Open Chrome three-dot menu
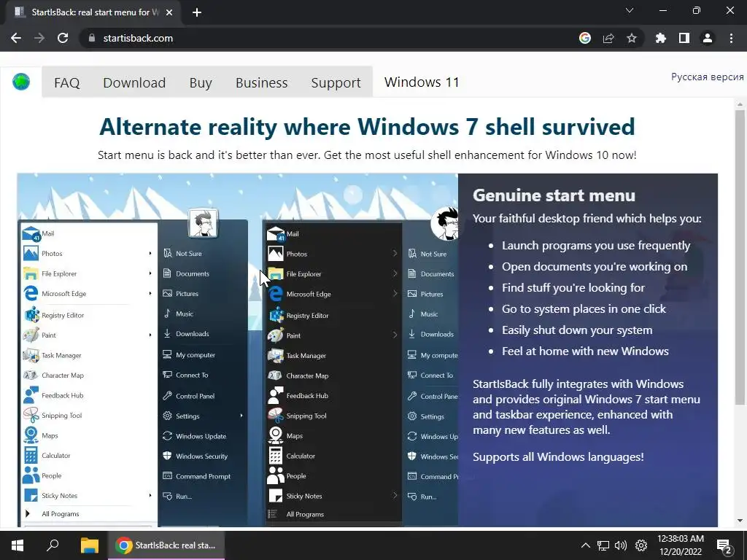This screenshot has width=747, height=560. coord(731,38)
